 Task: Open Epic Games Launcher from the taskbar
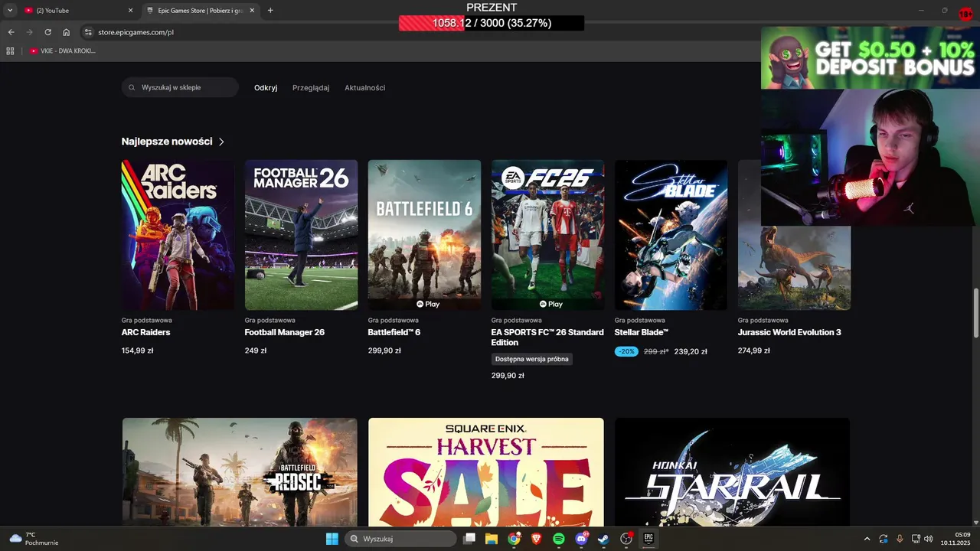pyautogui.click(x=648, y=539)
